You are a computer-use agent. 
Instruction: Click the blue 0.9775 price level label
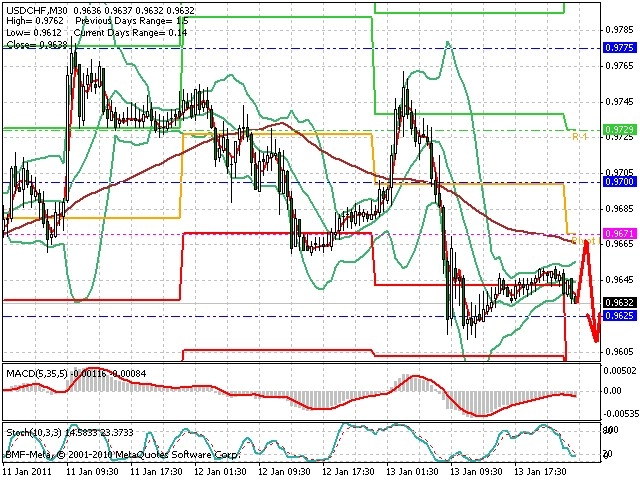tap(620, 47)
